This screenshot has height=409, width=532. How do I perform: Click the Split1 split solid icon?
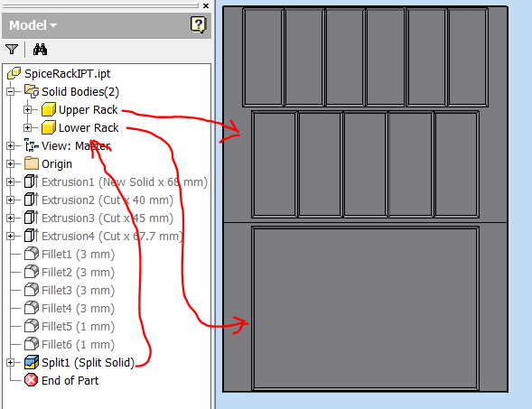pyautogui.click(x=32, y=362)
